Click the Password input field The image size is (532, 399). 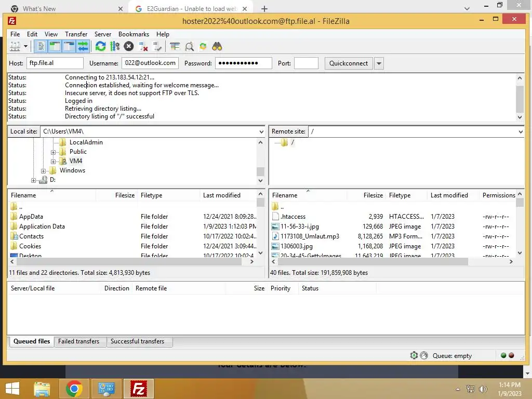pyautogui.click(x=243, y=63)
